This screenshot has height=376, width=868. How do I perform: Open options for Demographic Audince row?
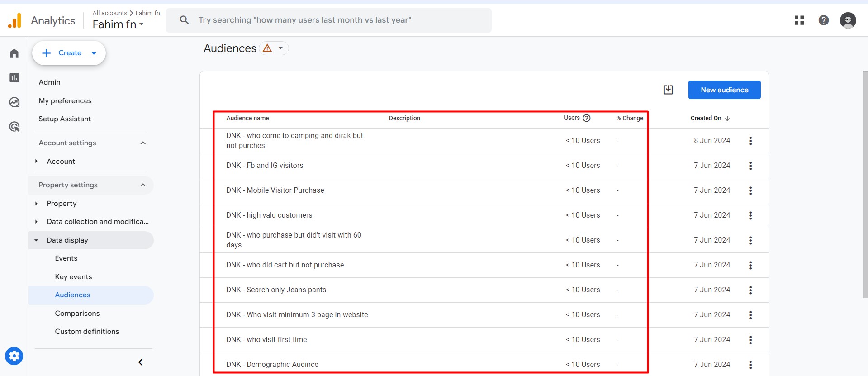[x=750, y=365]
